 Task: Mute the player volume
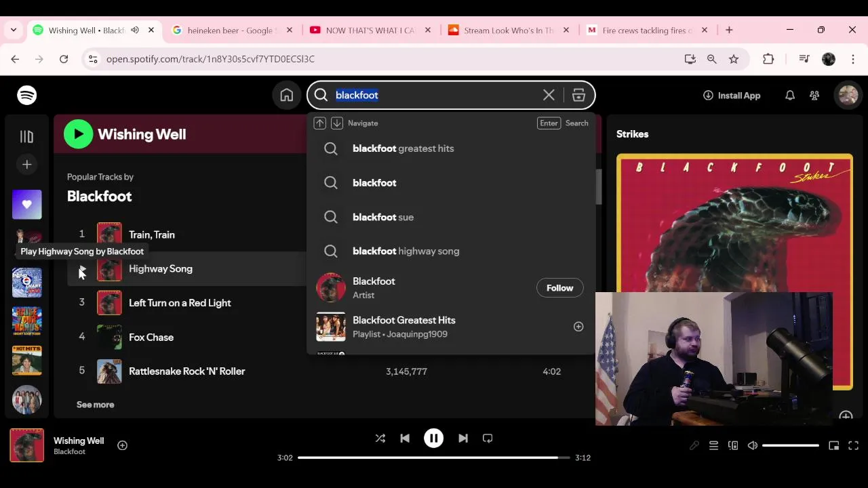tap(752, 445)
